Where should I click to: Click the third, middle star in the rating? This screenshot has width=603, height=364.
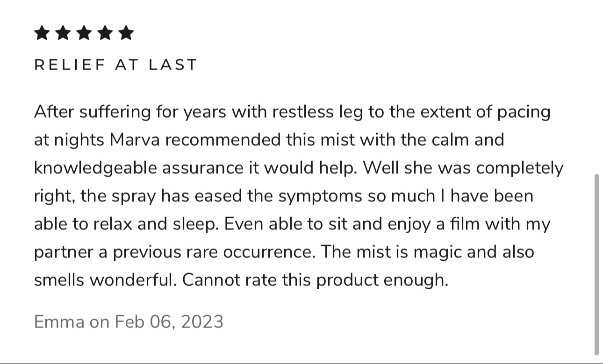[84, 33]
